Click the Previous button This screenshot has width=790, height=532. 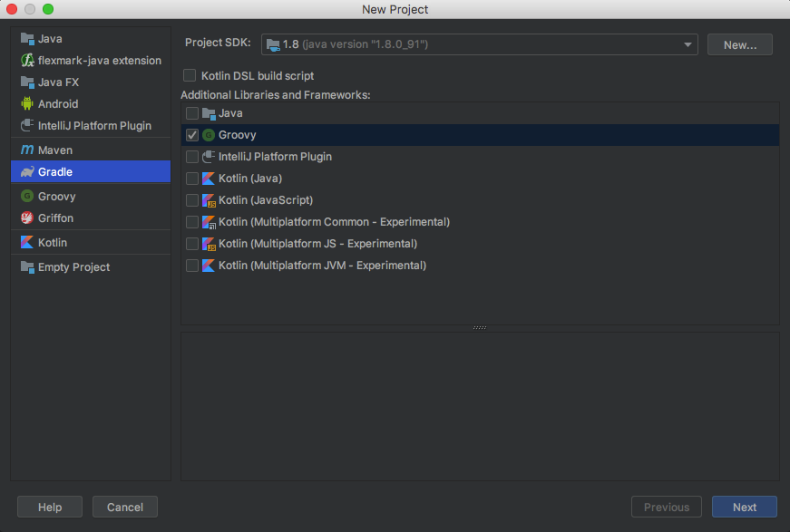pos(666,507)
